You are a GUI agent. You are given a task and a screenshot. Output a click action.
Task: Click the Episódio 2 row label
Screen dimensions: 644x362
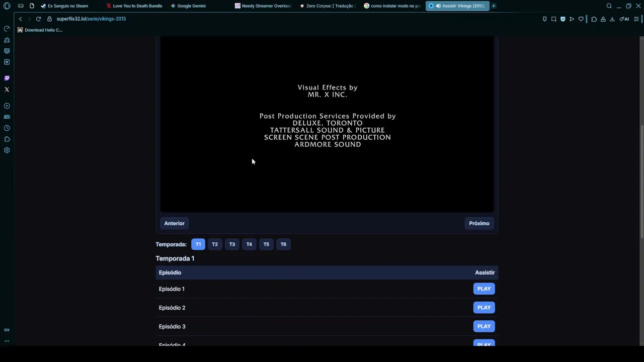coord(172,308)
